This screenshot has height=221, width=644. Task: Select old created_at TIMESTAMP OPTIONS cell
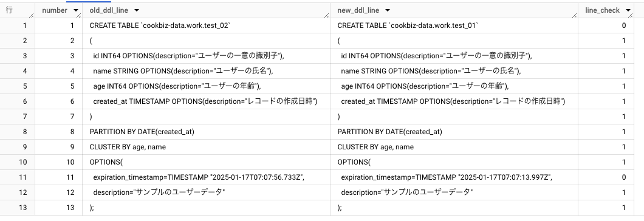[x=206, y=101]
